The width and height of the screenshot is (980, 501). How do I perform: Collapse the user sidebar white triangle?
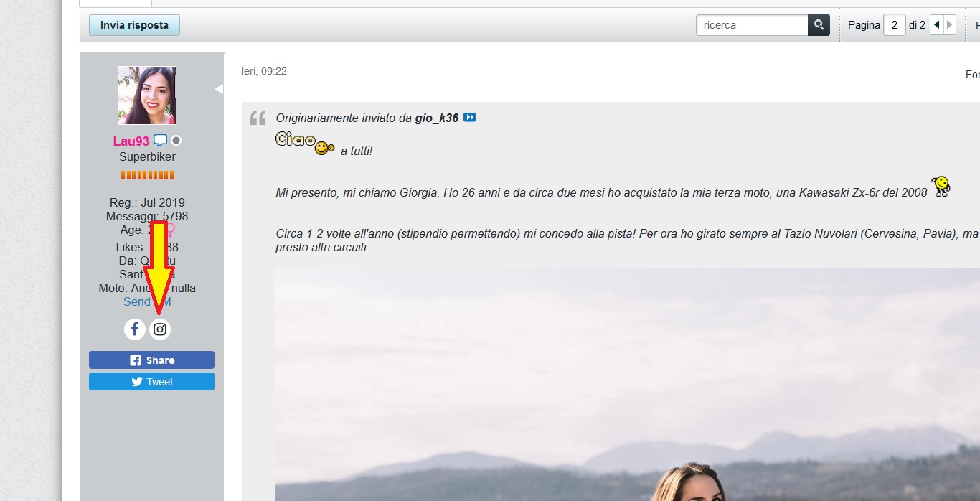[x=219, y=89]
